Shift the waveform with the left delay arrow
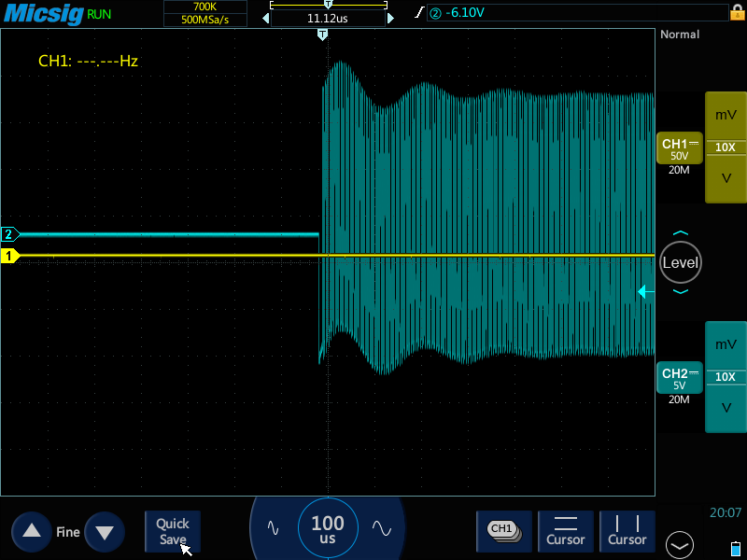 click(266, 19)
